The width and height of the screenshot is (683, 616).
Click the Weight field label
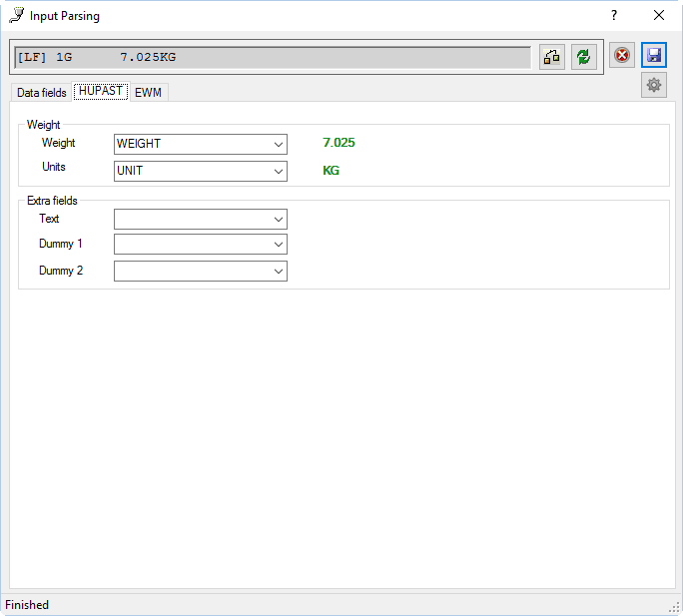coord(58,143)
